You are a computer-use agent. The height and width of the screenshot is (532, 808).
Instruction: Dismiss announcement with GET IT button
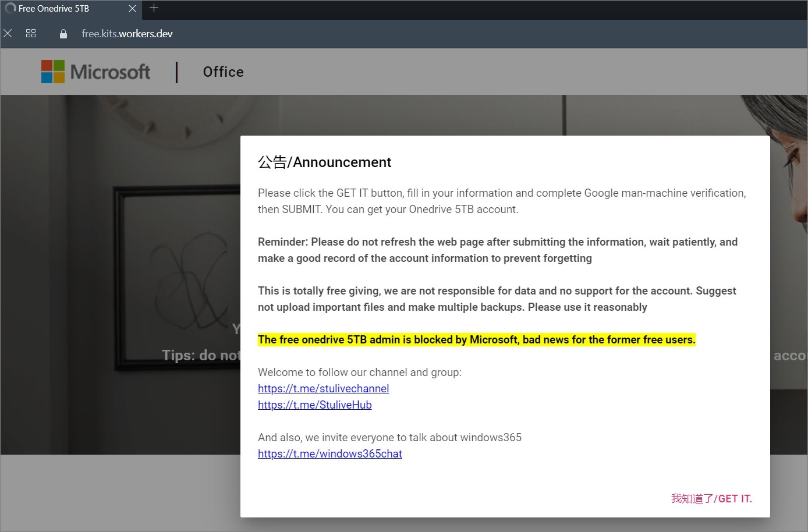point(711,498)
